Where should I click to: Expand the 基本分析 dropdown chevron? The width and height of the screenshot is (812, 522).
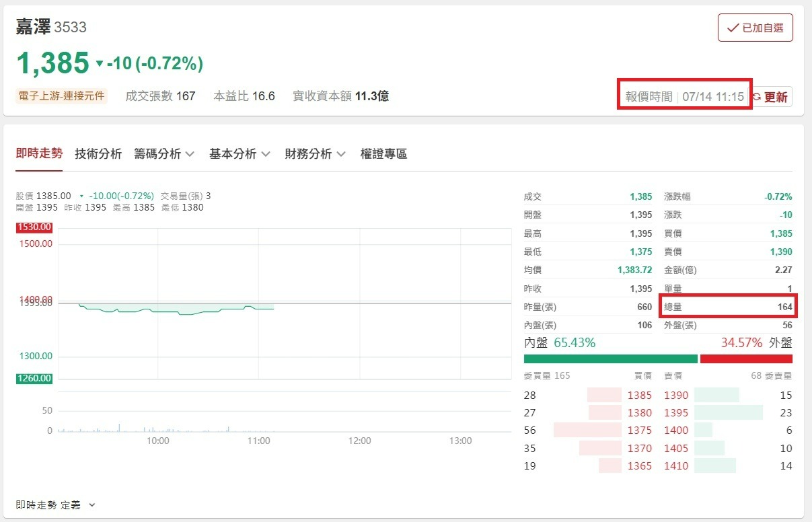click(x=265, y=154)
